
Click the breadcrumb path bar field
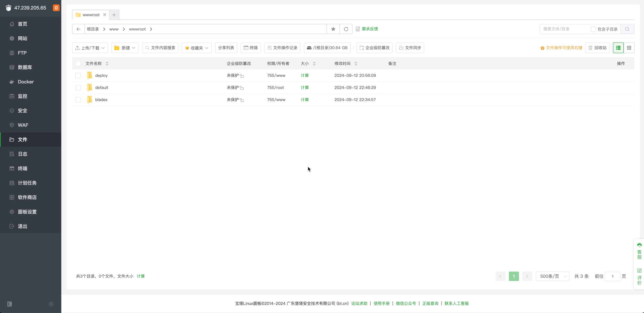pyautogui.click(x=206, y=29)
